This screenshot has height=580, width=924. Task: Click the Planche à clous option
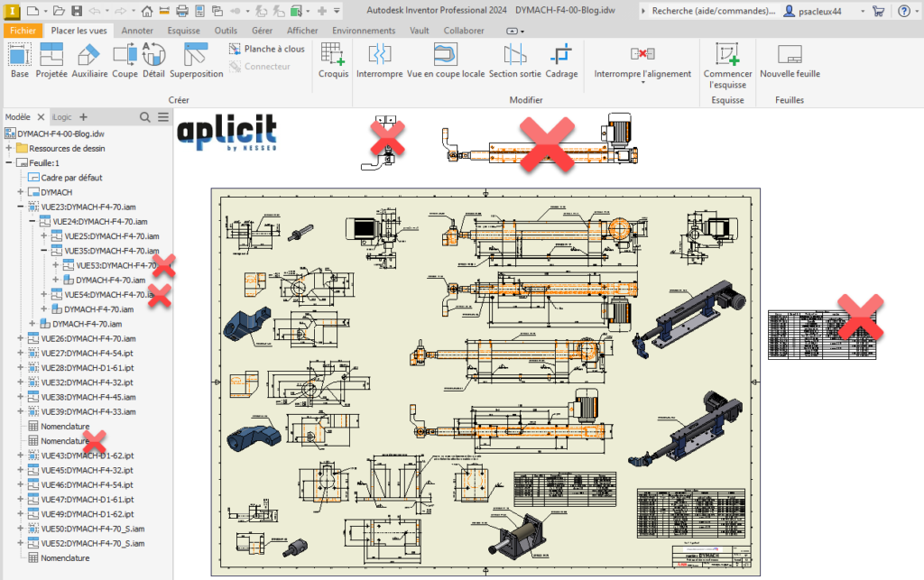[271, 49]
